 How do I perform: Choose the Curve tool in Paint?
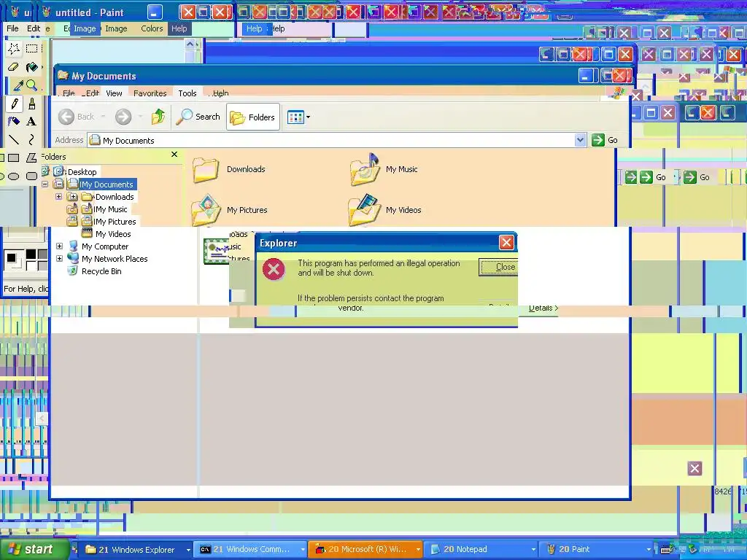click(31, 139)
